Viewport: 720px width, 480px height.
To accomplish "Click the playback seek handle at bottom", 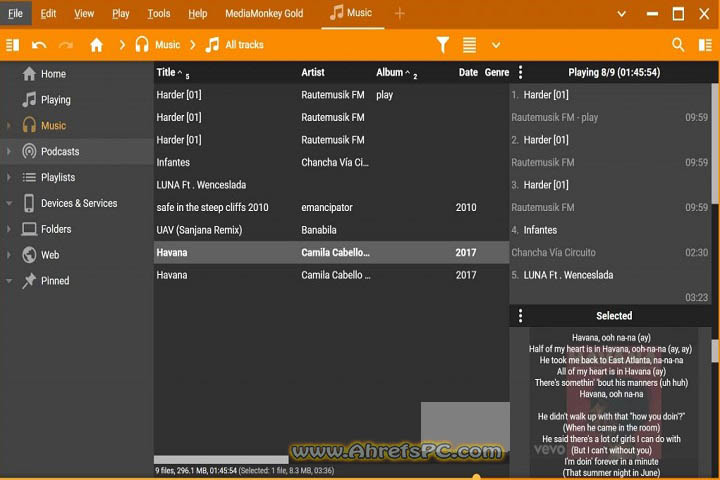I will (x=477, y=477).
